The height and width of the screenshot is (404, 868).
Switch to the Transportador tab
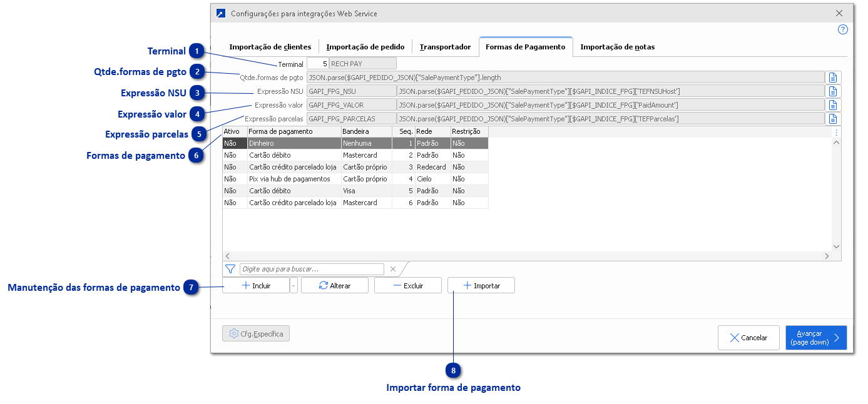pyautogui.click(x=445, y=46)
